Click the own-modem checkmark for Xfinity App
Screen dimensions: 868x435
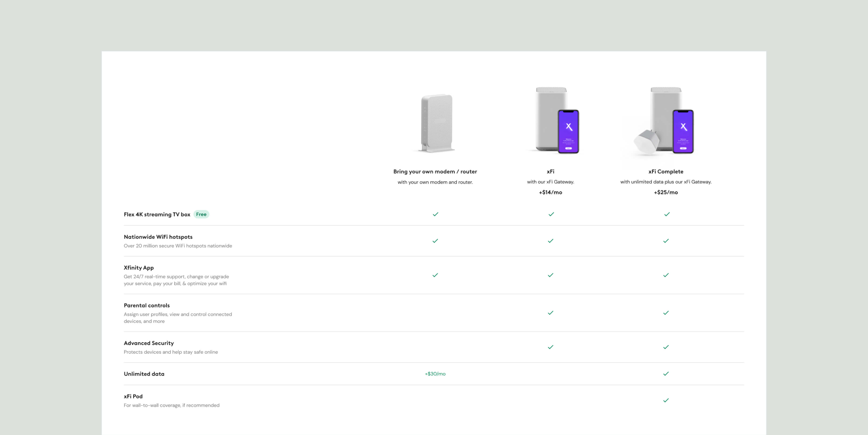[435, 275]
